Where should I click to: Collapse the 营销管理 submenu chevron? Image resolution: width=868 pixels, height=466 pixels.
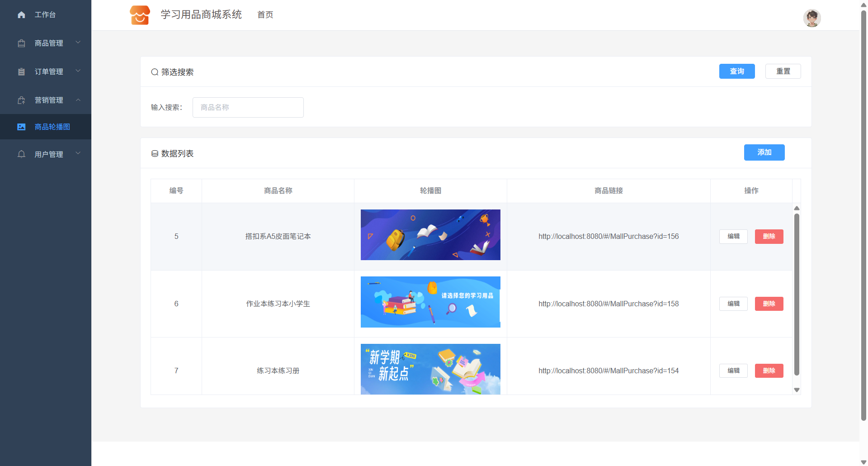(x=78, y=100)
